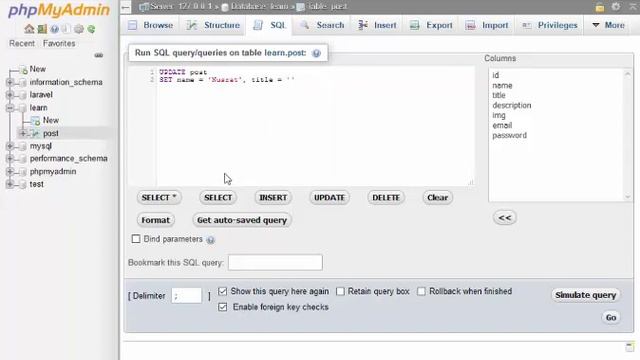Expand information_schema database node
640x360 pixels.
[x=10, y=82]
